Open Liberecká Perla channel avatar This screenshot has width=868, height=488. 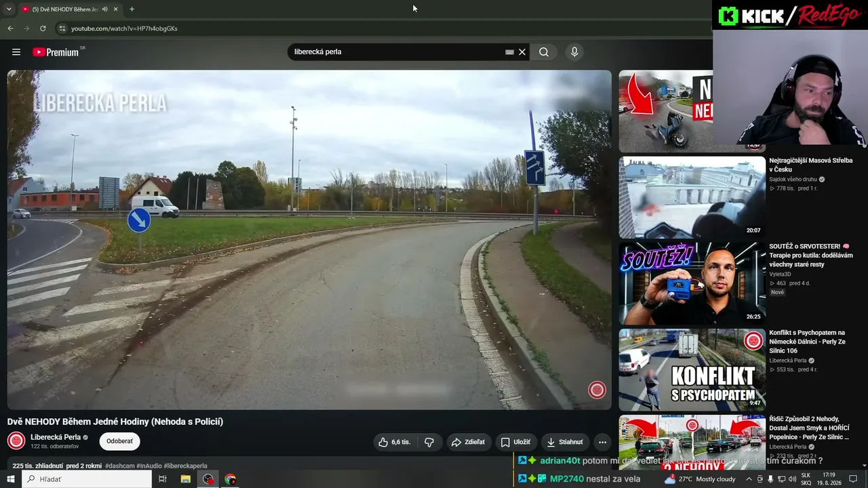point(16,441)
